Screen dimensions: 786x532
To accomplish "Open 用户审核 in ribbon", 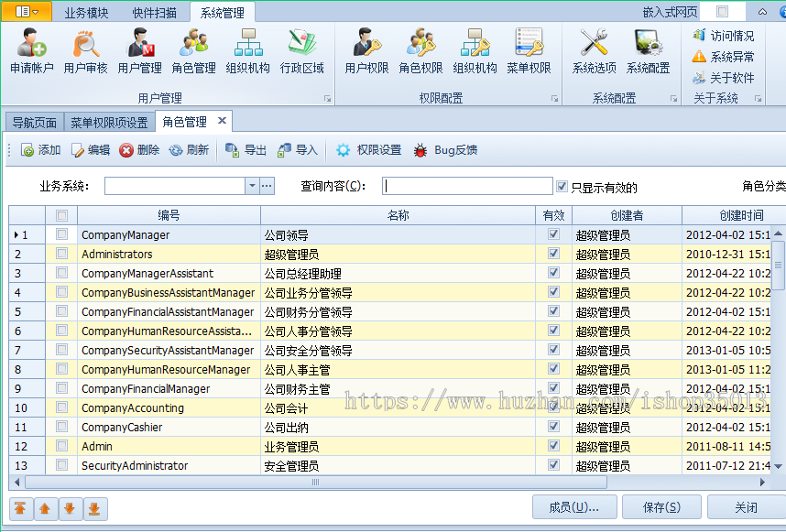I will (x=86, y=51).
